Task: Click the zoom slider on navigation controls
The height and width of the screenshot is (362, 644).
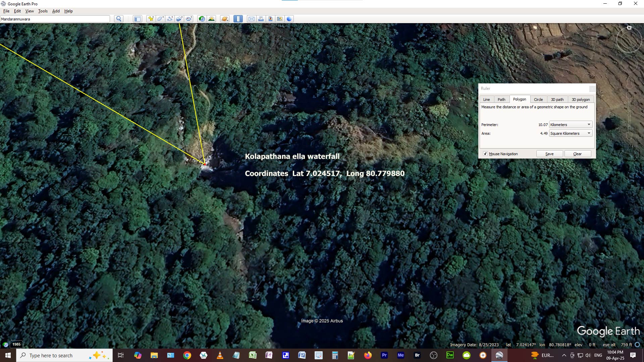Action: point(629,116)
